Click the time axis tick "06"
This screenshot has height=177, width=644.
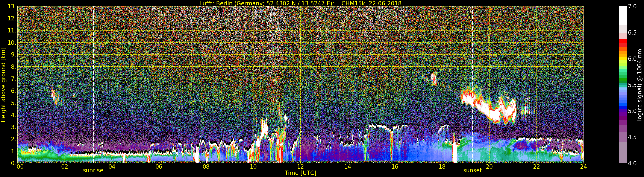click(159, 166)
